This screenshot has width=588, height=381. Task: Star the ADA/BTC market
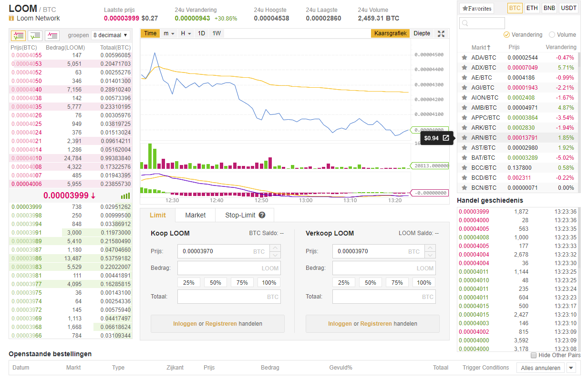point(464,58)
